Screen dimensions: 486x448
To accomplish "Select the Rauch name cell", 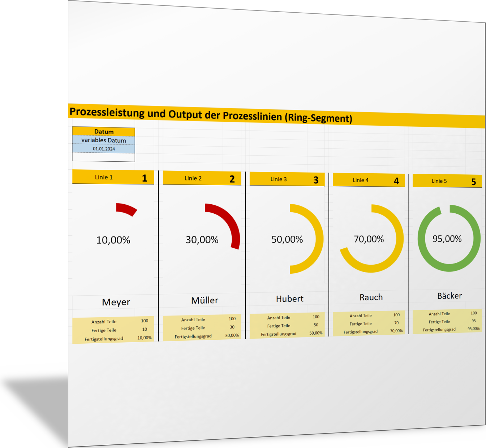I will coord(371,297).
